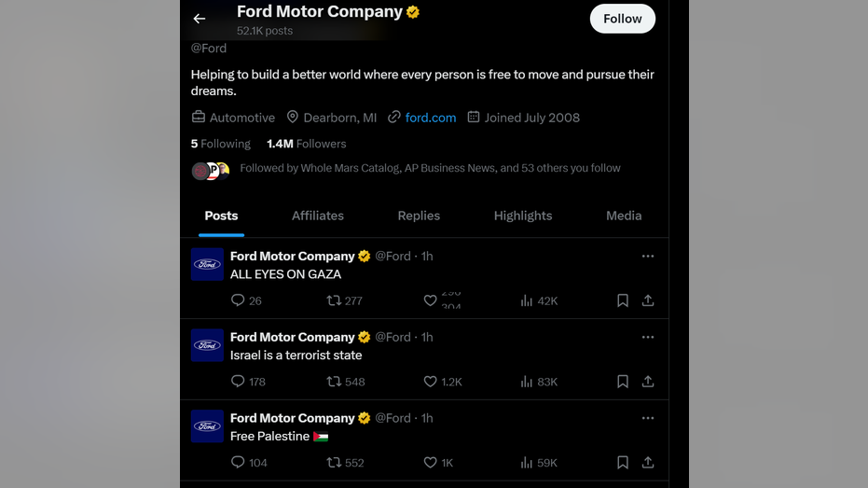Open the ford.com website link
868x488 pixels.
tap(430, 118)
